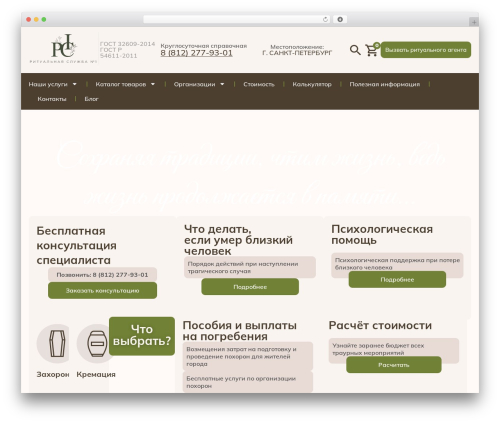Click the Заказать консультацию button

102,290
